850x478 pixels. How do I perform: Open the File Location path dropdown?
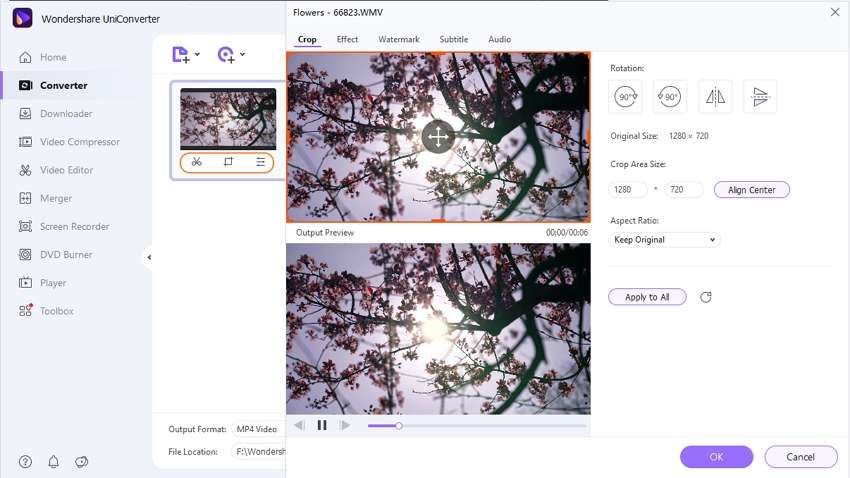pyautogui.click(x=259, y=451)
